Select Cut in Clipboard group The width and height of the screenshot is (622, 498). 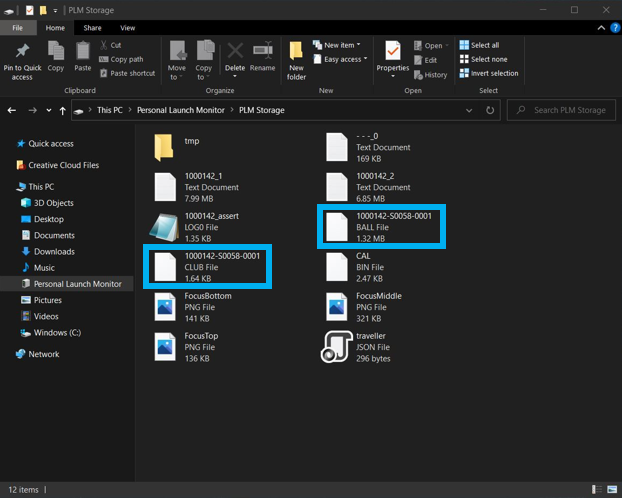(111, 45)
